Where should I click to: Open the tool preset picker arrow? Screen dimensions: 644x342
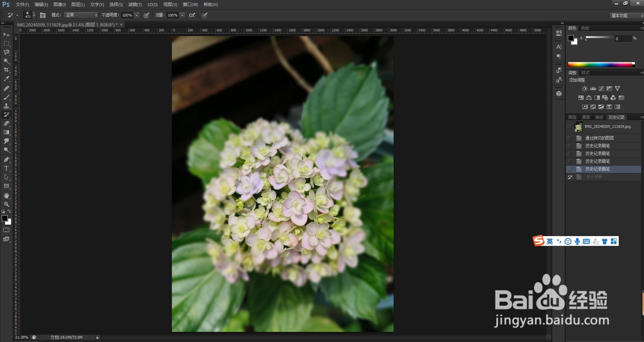click(x=18, y=15)
